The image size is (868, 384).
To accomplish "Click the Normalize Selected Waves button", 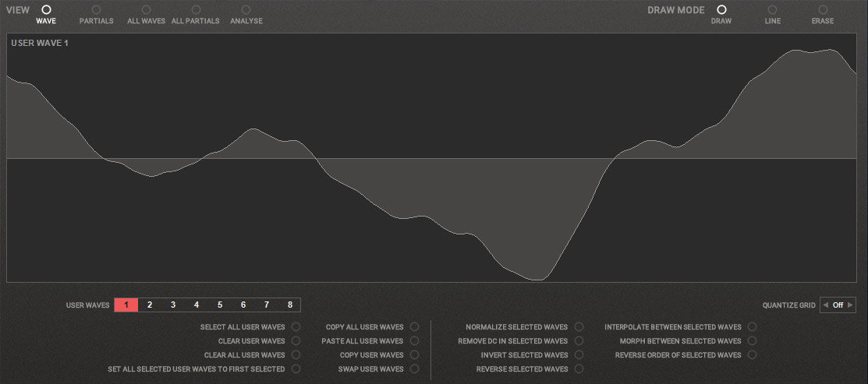I will click(579, 327).
